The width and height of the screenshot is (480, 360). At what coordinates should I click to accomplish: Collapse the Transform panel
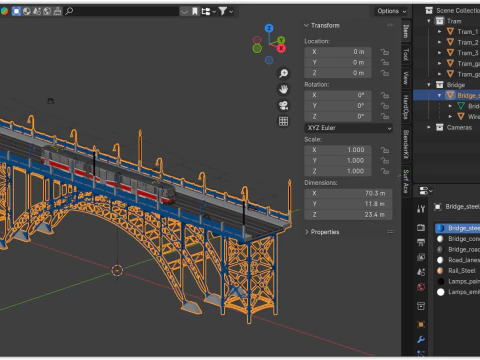[x=322, y=25]
